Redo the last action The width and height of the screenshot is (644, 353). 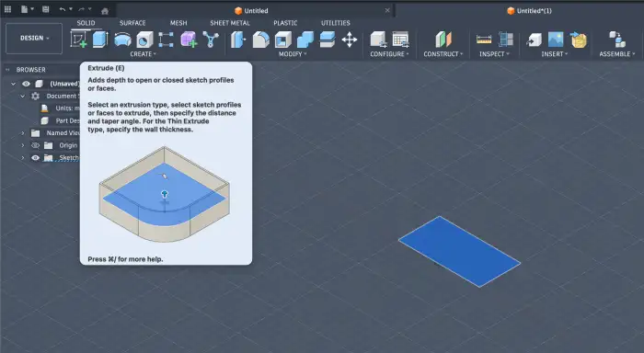(81, 9)
